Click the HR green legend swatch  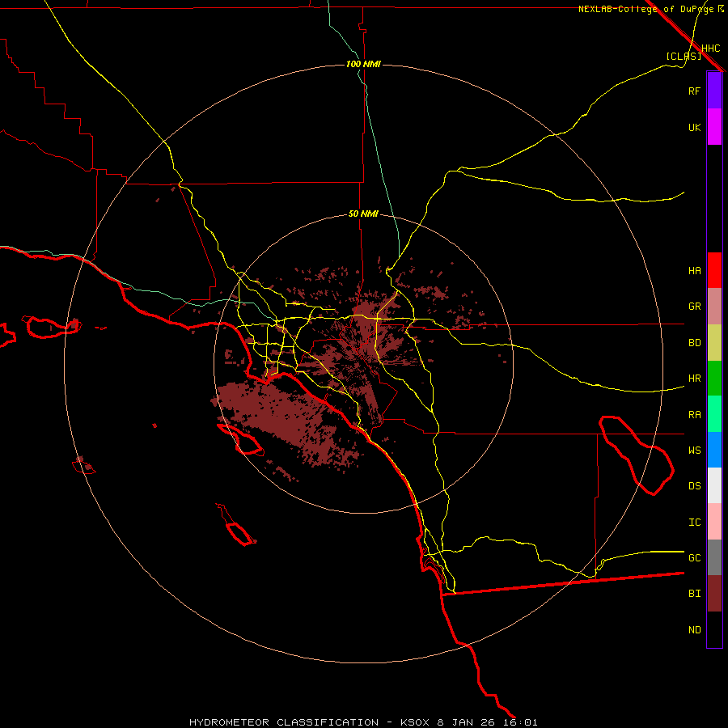pyautogui.click(x=714, y=379)
